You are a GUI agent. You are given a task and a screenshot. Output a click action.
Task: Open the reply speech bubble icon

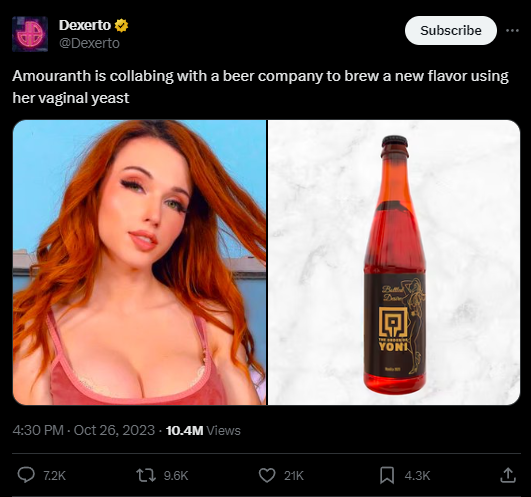point(26,475)
